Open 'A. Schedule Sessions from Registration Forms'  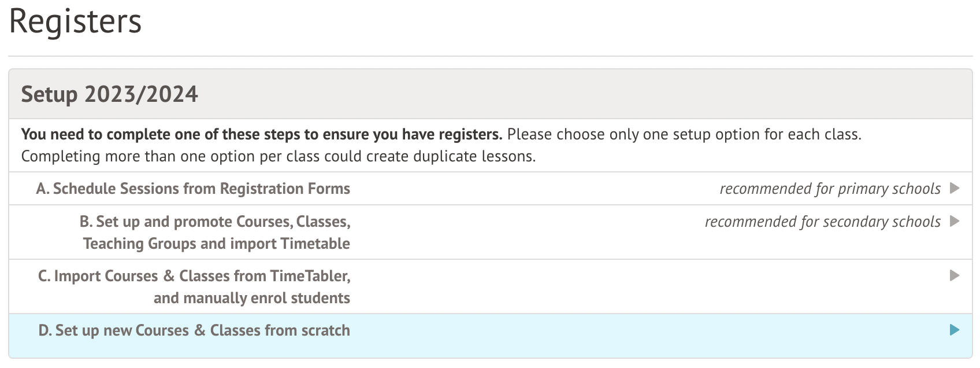(193, 189)
